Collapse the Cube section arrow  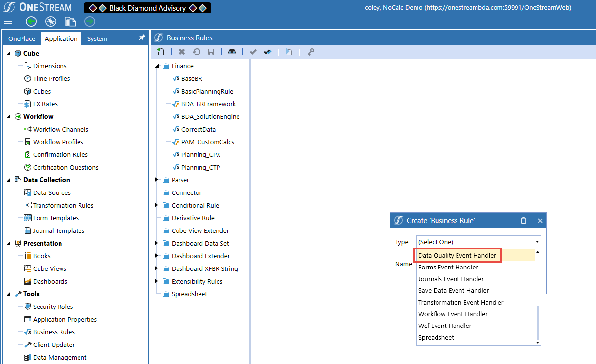pos(9,53)
